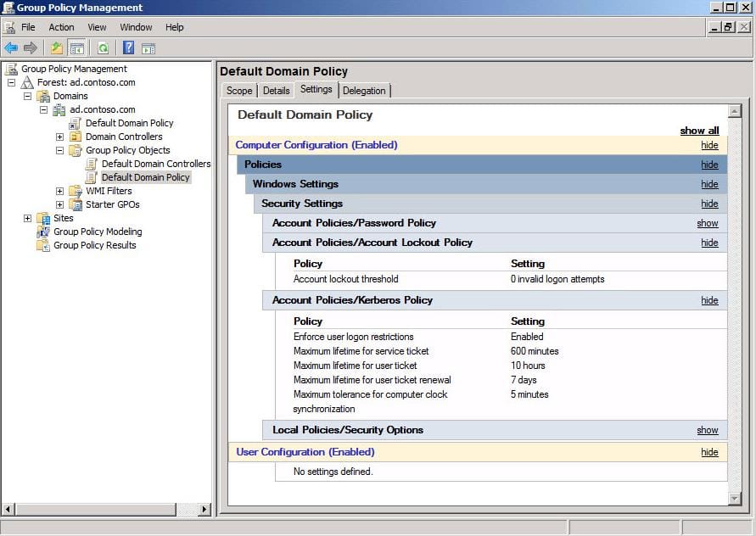Click the '0 invalid logon attempts' setting value
Image resolution: width=756 pixels, height=536 pixels.
coord(557,279)
